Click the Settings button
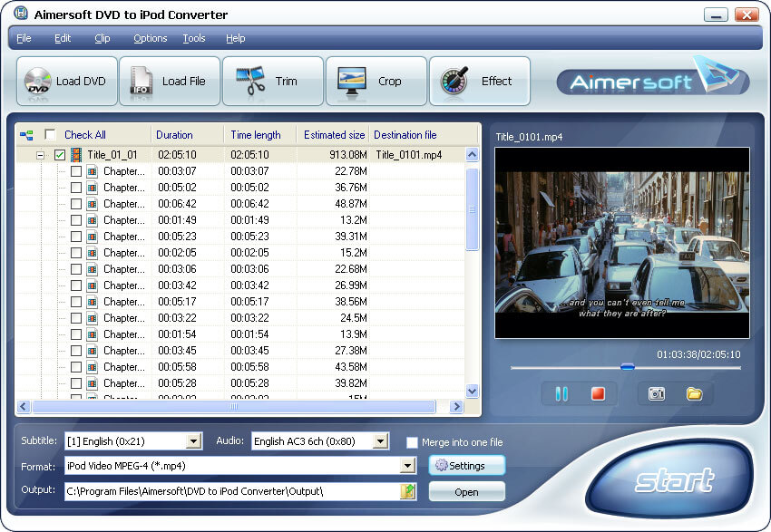 [x=466, y=466]
